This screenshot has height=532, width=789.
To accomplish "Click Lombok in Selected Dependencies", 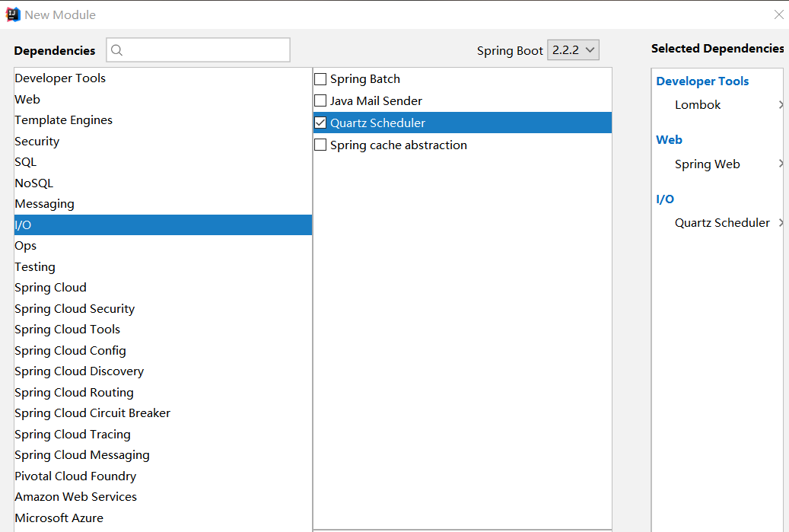I will pyautogui.click(x=698, y=105).
